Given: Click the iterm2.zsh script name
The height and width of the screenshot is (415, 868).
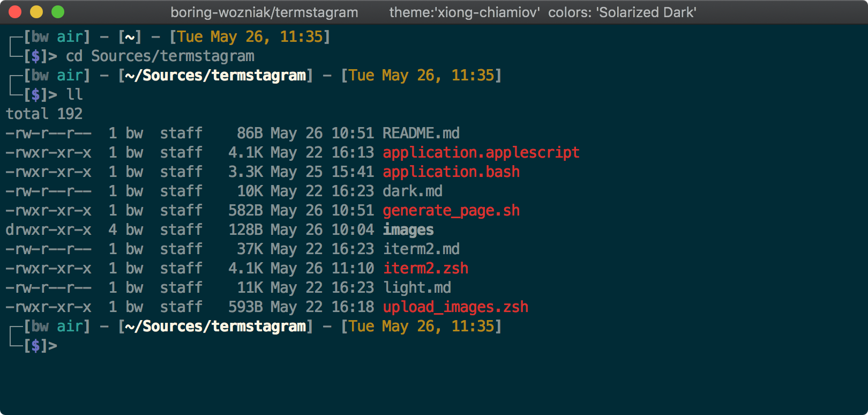Looking at the screenshot, I should 425,268.
